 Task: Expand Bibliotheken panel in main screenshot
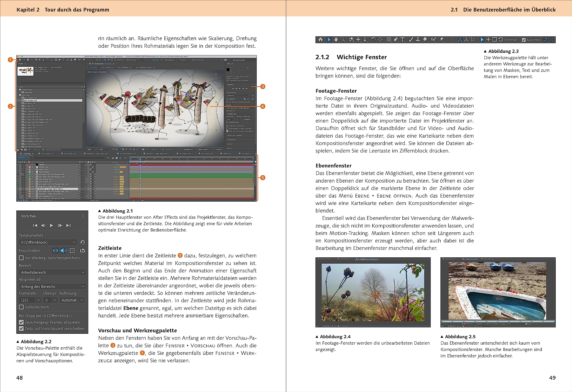232,140
